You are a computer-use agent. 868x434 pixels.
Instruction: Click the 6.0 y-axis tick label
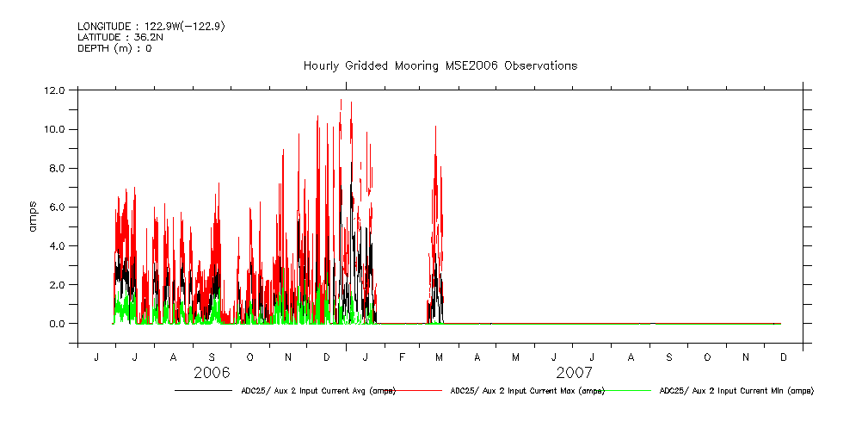57,207
